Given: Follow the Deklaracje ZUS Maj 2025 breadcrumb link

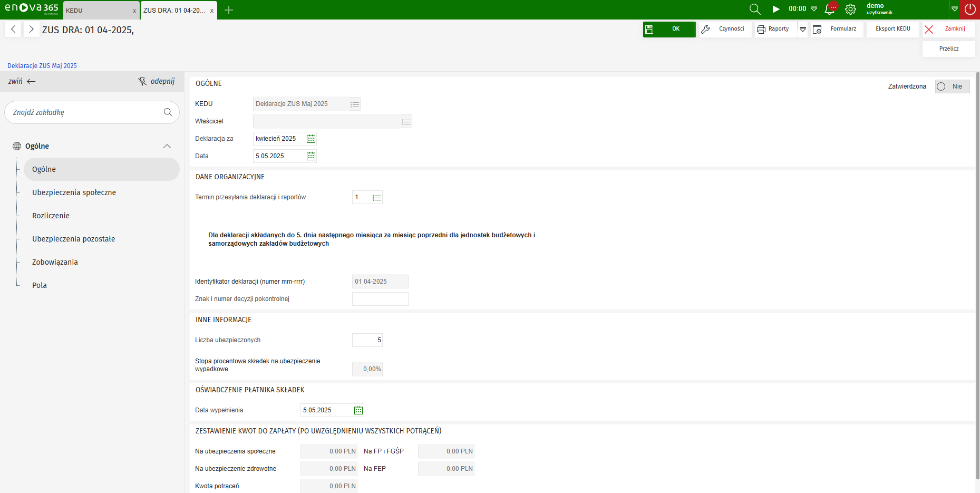Looking at the screenshot, I should coord(42,66).
